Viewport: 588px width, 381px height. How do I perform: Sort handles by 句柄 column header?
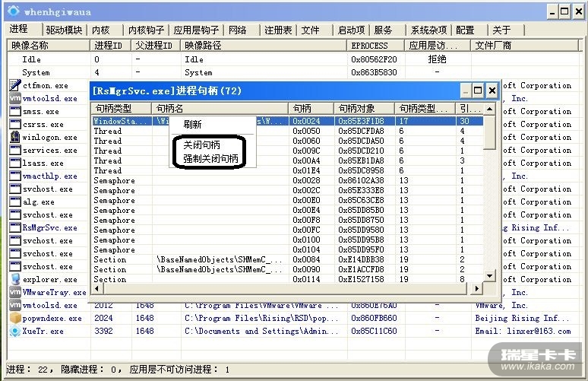tap(311, 109)
